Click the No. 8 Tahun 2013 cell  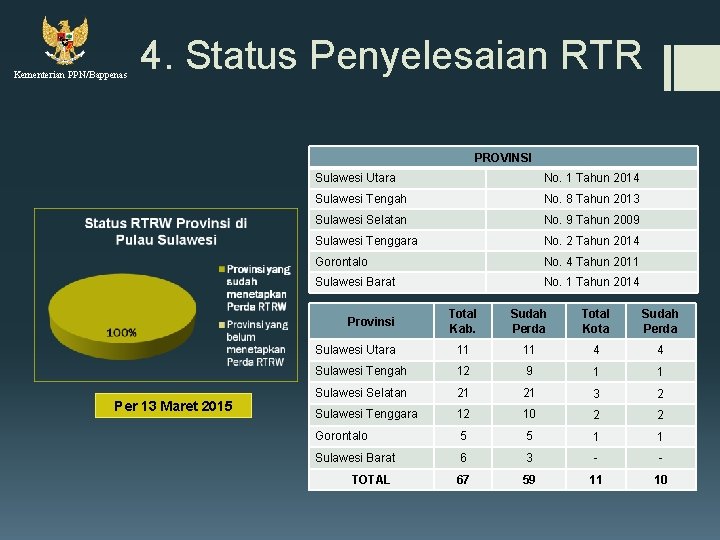tap(591, 199)
